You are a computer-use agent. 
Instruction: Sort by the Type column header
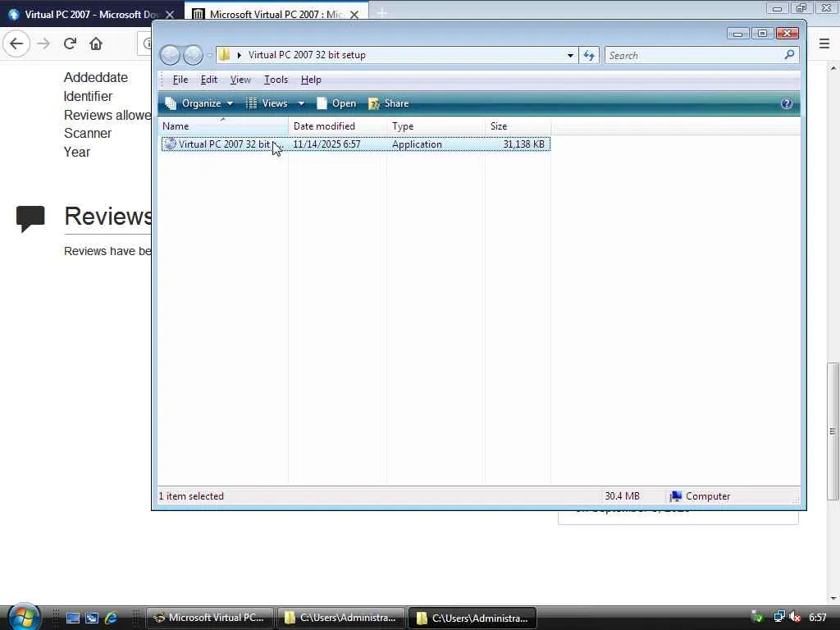tap(436, 126)
